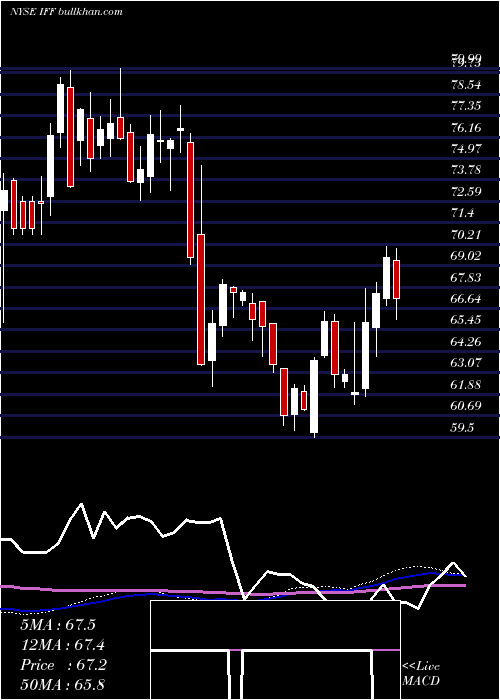Click the 12MA : 67.4 readout
Screen dimensions: 500x700
point(63,645)
